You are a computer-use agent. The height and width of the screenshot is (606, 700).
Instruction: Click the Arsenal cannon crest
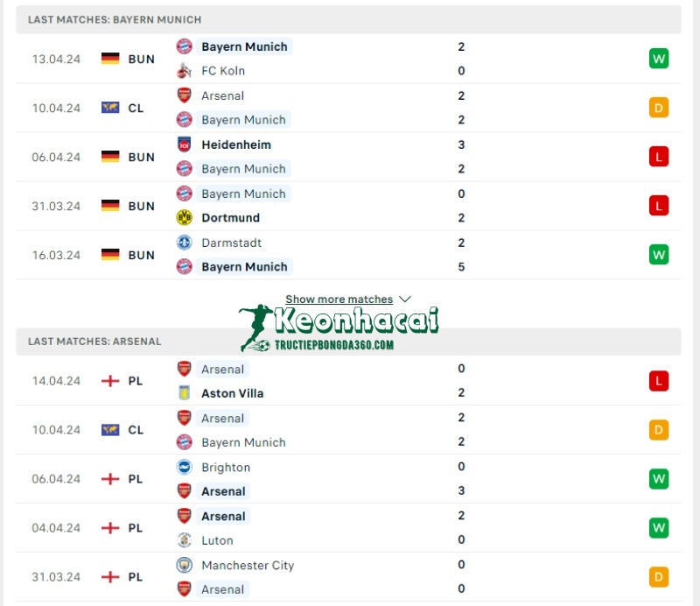(x=185, y=95)
